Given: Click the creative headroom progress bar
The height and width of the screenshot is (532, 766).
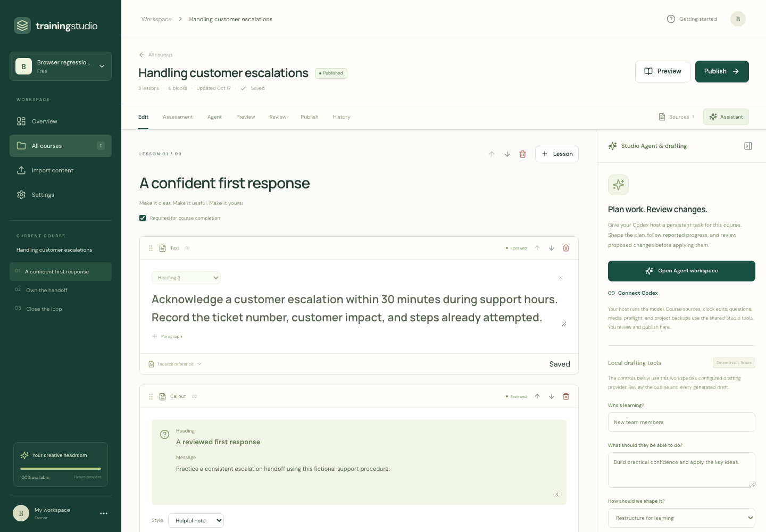Looking at the screenshot, I should pos(61,469).
